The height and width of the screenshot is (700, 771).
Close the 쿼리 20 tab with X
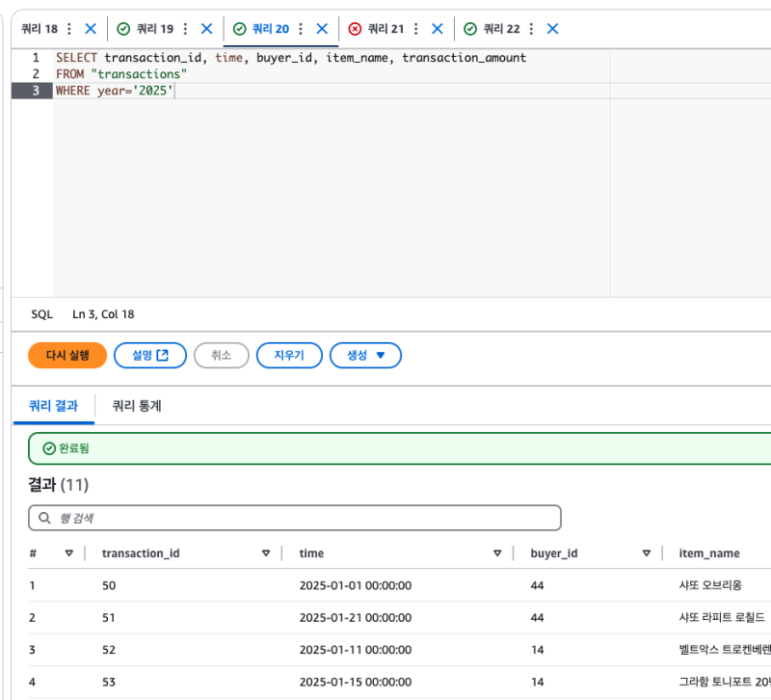[x=322, y=29]
